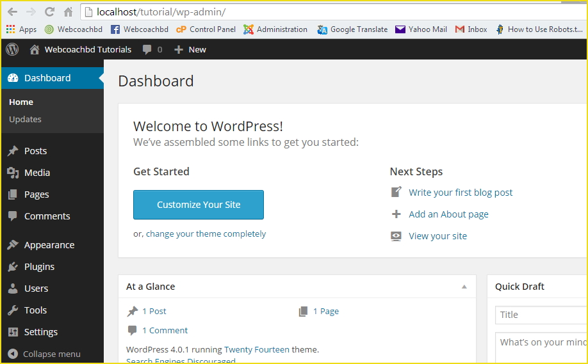Click View your site link
The height and width of the screenshot is (364, 588).
(x=437, y=236)
